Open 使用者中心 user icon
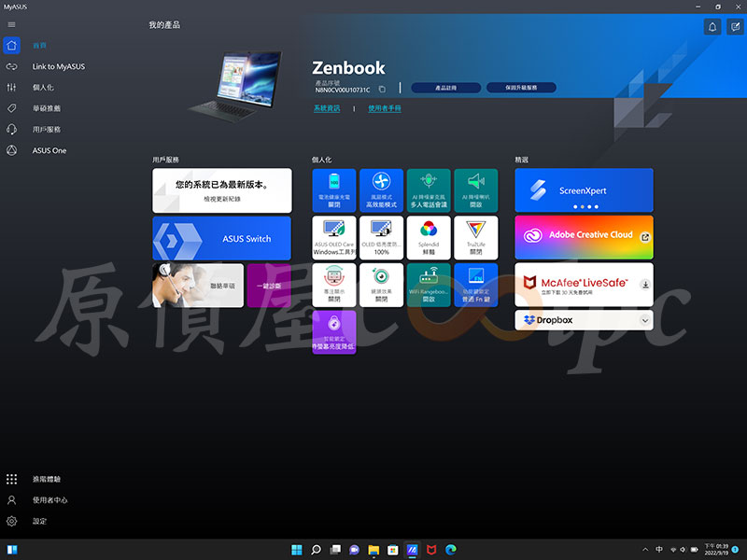747x560 pixels. [11, 500]
